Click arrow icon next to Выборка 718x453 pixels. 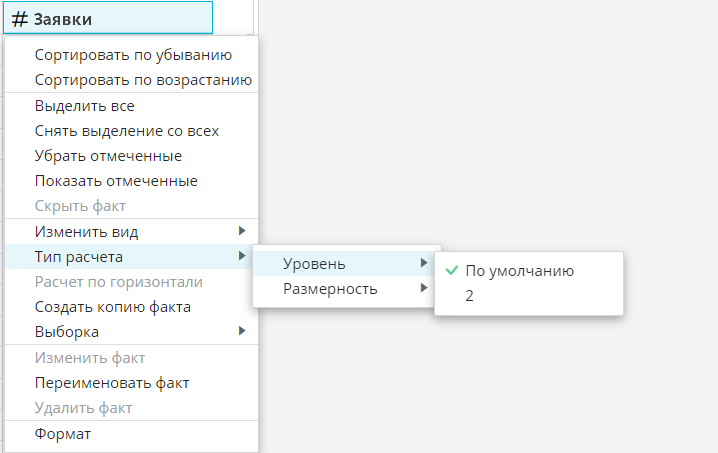[x=242, y=331]
